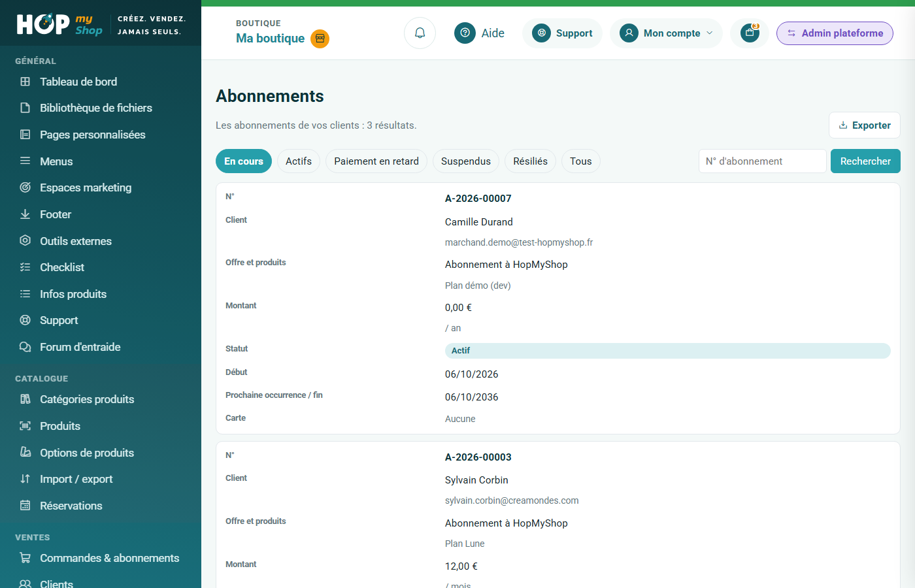Screen dimensions: 915x588
Task: Show Tous the subscriptions
Action: [x=581, y=161]
